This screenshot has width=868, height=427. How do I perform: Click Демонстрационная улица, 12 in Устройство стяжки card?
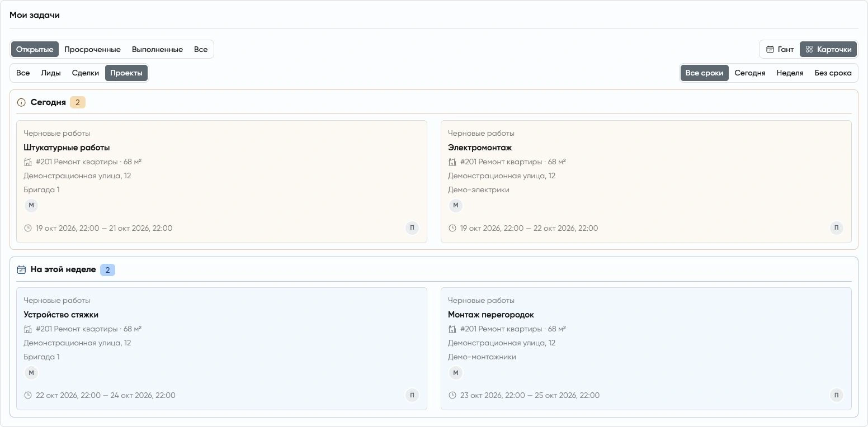[77, 343]
